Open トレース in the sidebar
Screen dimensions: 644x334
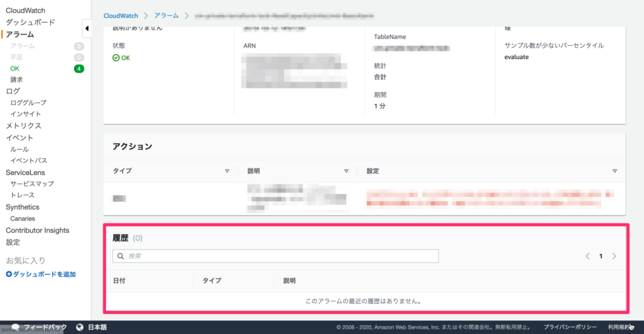coord(22,194)
